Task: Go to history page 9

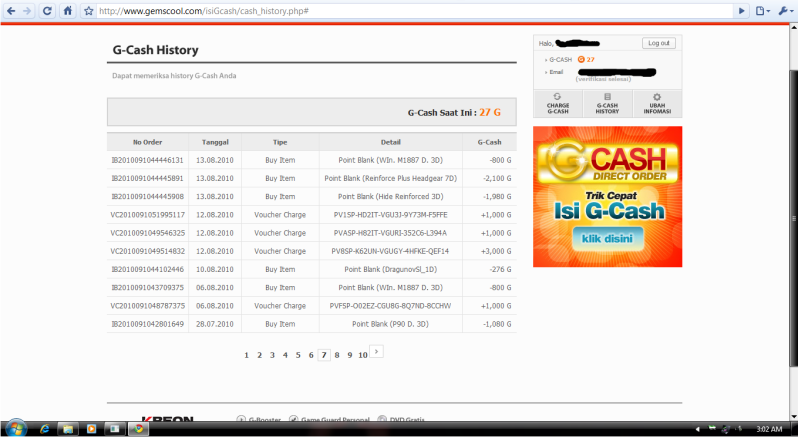Action: pyautogui.click(x=350, y=355)
